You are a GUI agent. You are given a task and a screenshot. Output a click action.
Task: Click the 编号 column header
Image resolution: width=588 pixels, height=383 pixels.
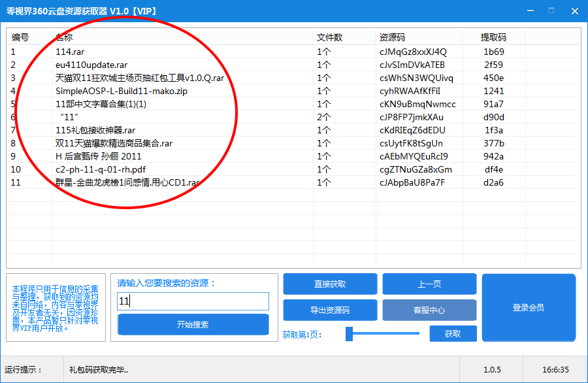[20, 37]
